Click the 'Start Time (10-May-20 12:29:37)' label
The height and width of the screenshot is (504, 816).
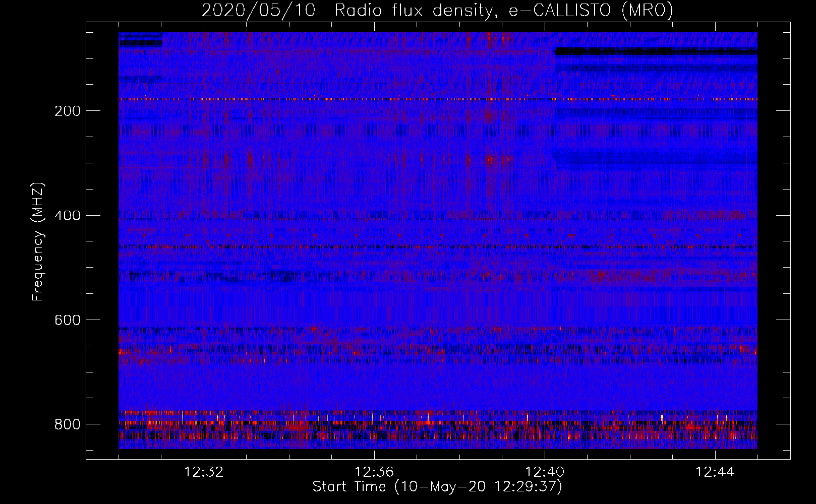tap(437, 487)
